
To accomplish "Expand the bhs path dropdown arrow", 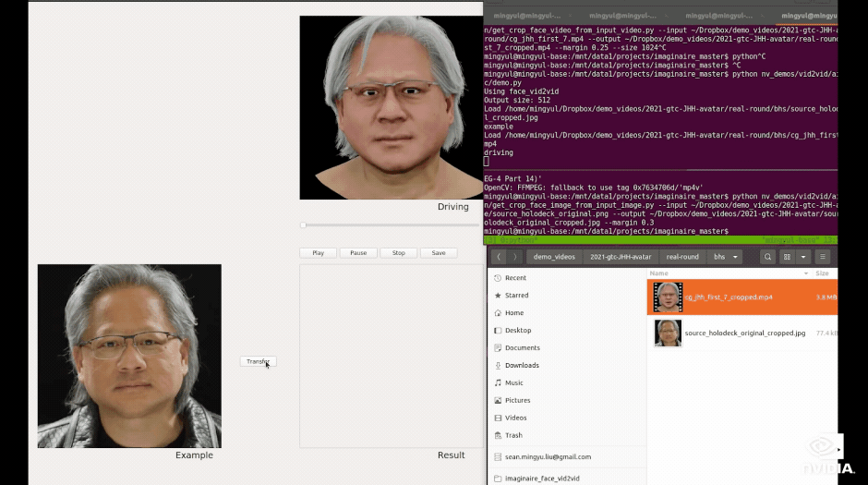I will pyautogui.click(x=735, y=257).
